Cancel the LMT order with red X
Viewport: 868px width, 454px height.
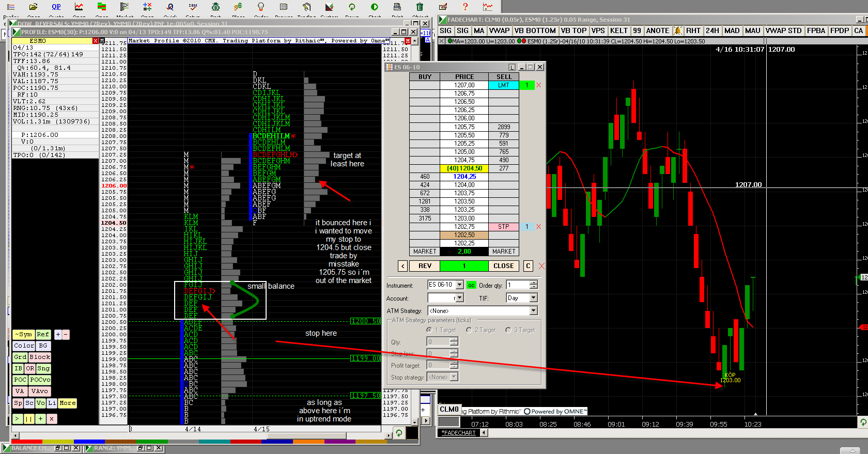click(538, 85)
